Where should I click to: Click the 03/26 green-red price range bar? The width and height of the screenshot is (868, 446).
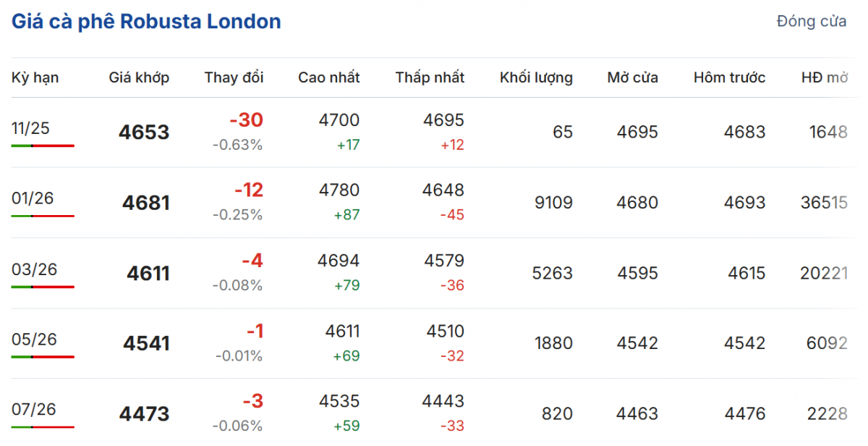point(43,287)
